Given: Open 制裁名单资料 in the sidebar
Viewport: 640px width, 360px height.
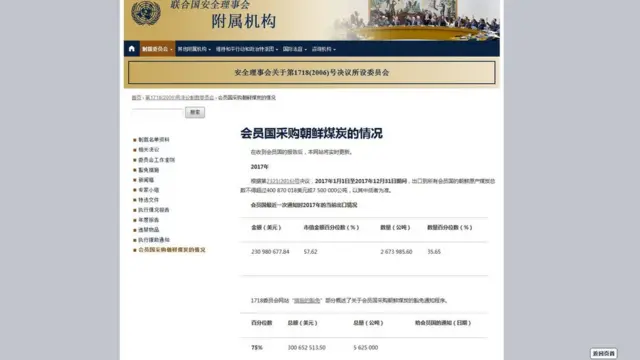Looking at the screenshot, I should (153, 140).
